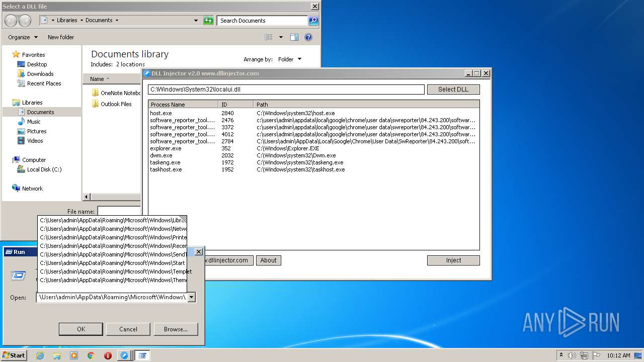Sort files by Name column

click(112, 79)
